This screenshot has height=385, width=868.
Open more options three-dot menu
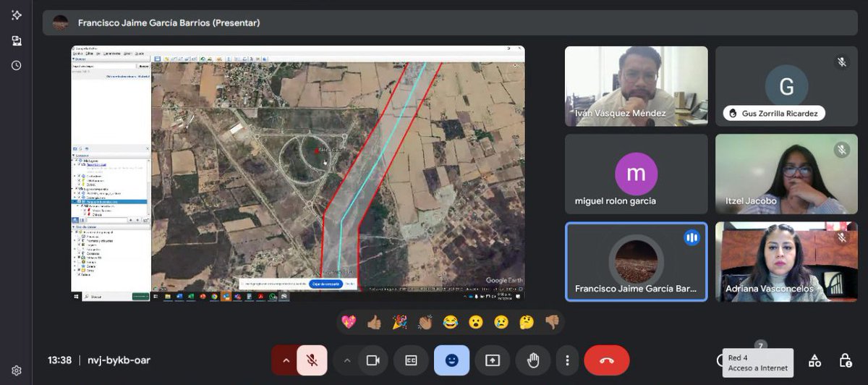pos(568,360)
